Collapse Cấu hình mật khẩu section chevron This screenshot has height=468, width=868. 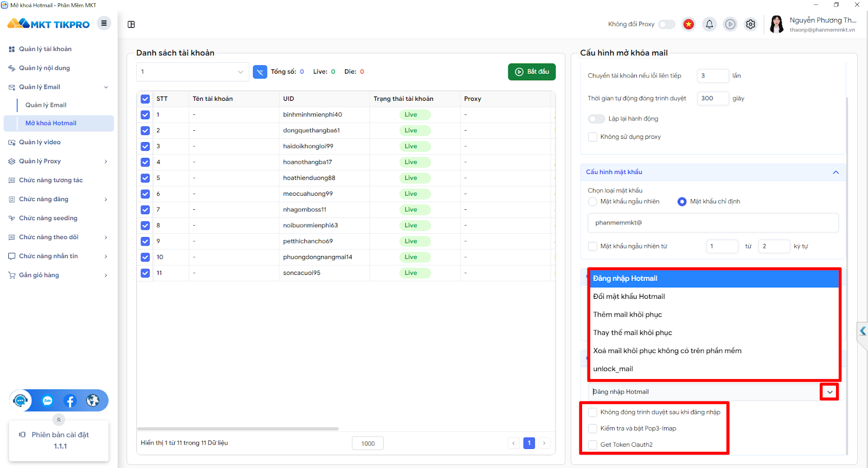[835, 172]
